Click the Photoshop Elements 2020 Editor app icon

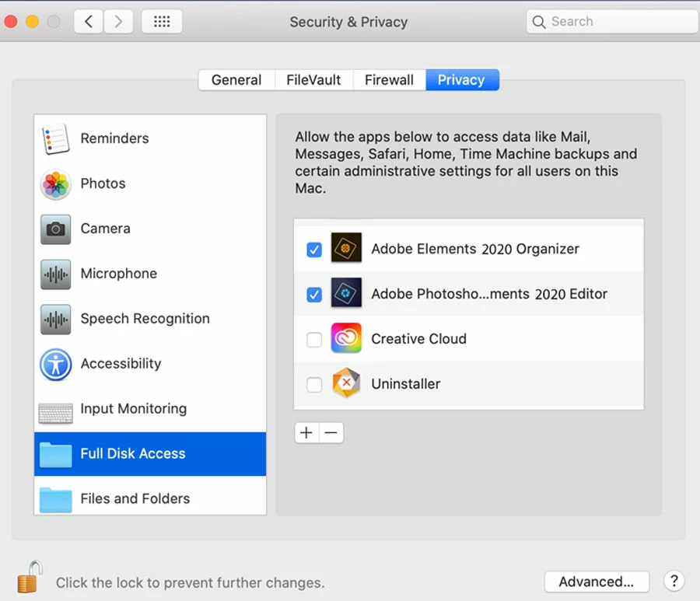tap(346, 292)
